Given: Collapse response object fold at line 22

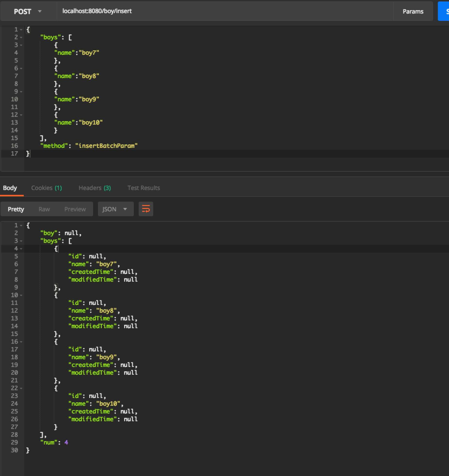Looking at the screenshot, I should (x=21, y=389).
